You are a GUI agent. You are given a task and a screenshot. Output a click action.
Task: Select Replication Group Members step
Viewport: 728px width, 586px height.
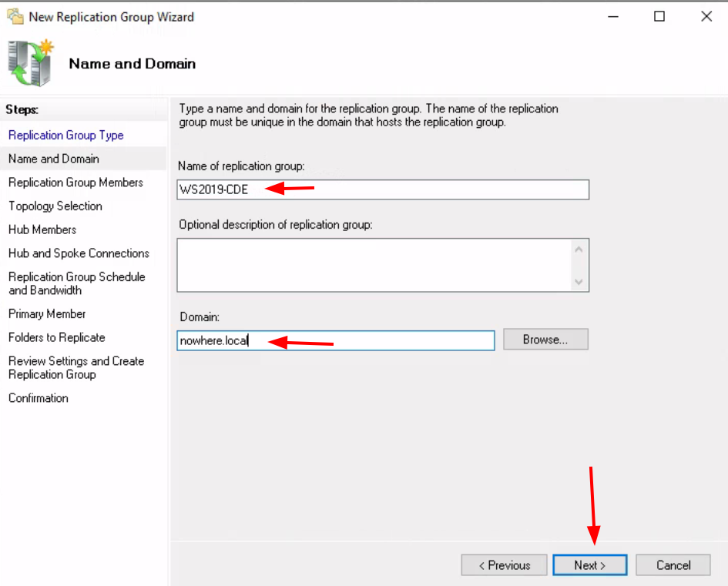(x=75, y=182)
